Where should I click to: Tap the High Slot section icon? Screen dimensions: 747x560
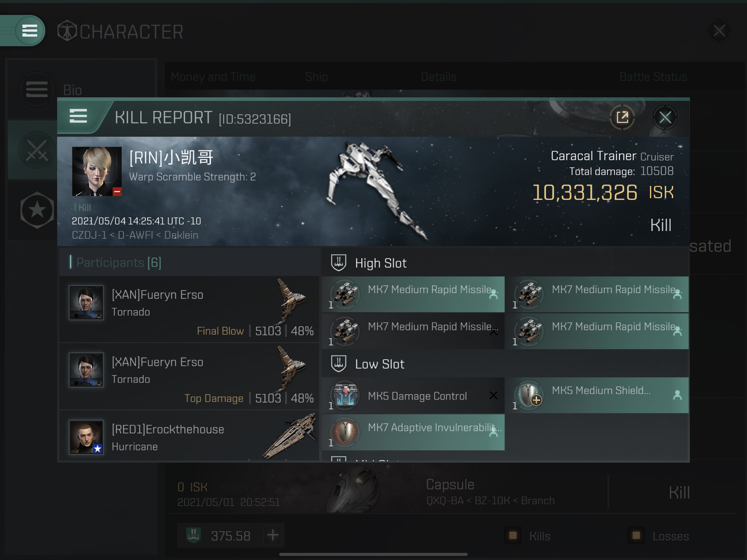click(339, 262)
